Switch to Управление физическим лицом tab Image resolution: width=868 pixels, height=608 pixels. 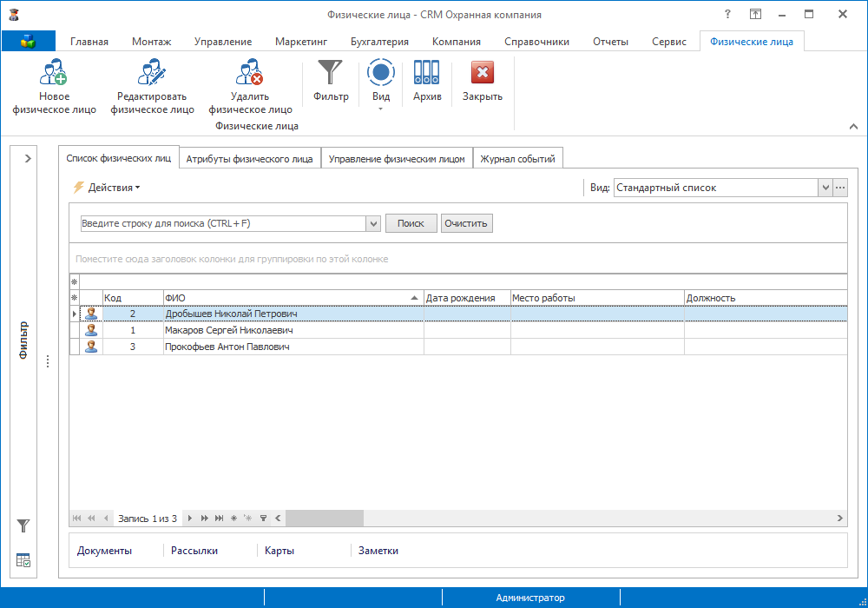click(397, 159)
